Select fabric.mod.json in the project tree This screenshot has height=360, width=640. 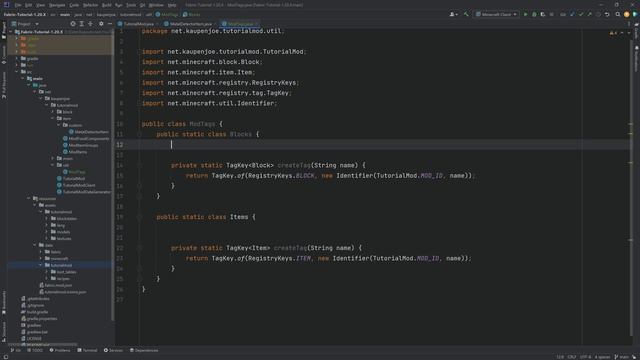(x=56, y=285)
